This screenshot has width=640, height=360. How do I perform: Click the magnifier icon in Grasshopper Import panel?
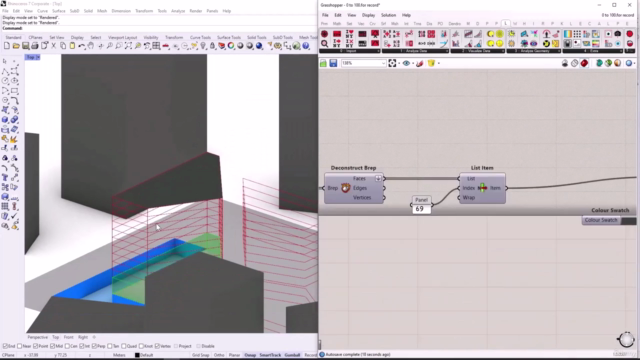pyautogui.click(x=324, y=43)
